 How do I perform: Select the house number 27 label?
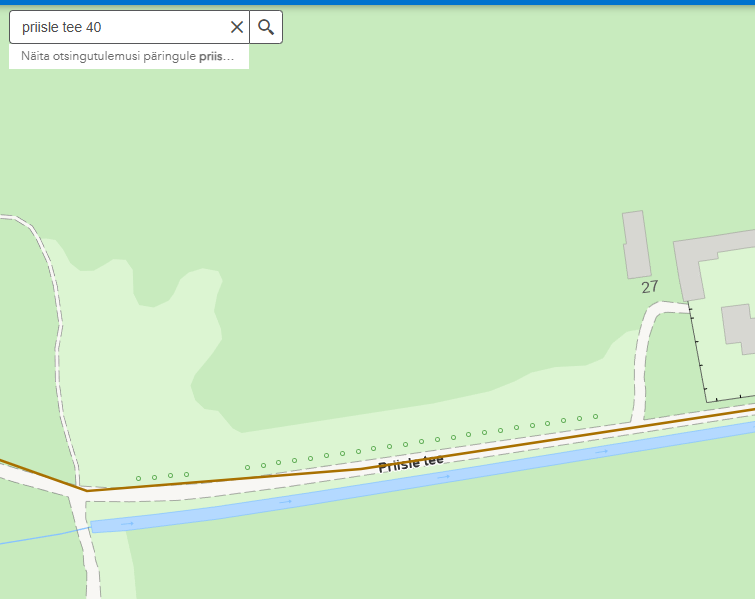point(650,287)
